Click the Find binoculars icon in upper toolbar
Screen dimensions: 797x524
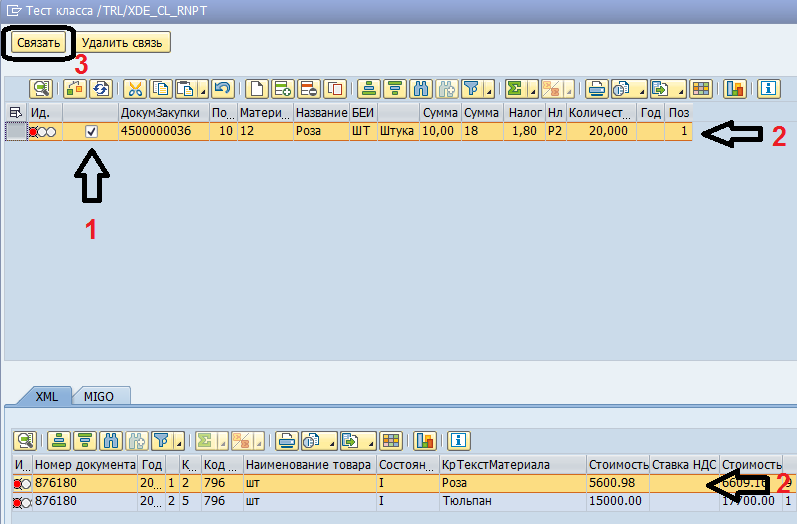[x=423, y=89]
